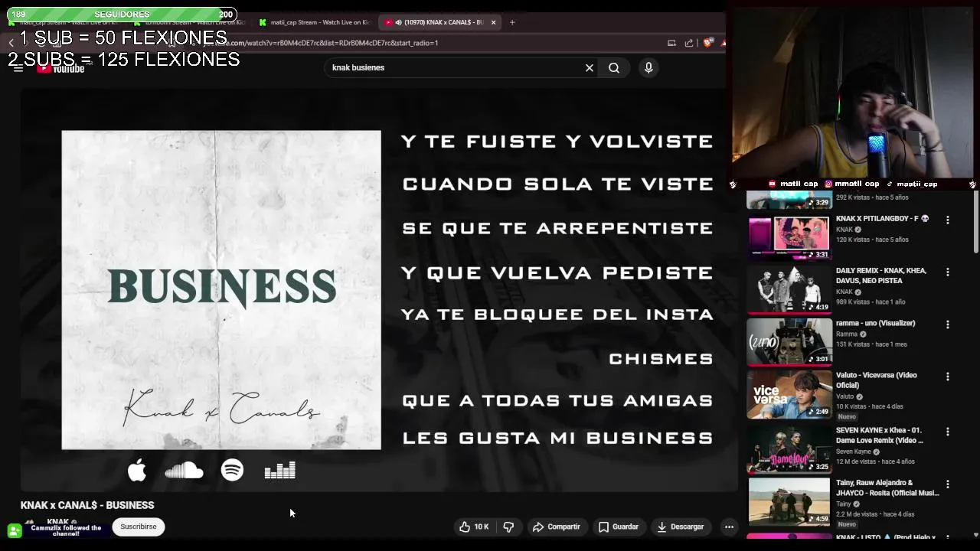Screen dimensions: 980x551
Task: Open 'SEVEN KAYNE x Khea - 01.' title
Action: 879,435
